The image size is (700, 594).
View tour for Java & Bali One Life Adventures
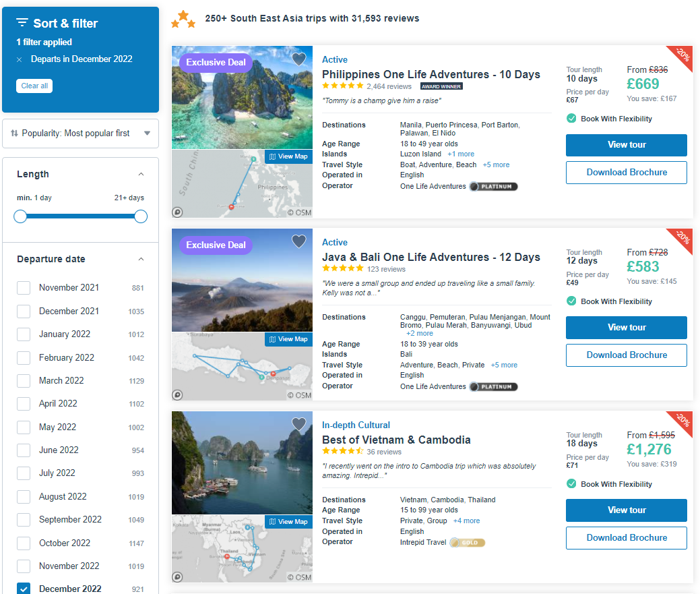[627, 328]
